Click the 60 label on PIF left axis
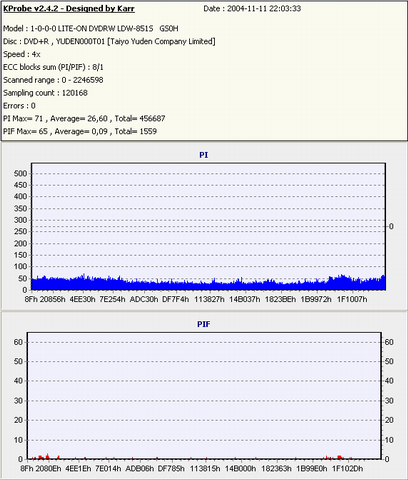Viewport: 408px width, 480px height. pos(18,342)
